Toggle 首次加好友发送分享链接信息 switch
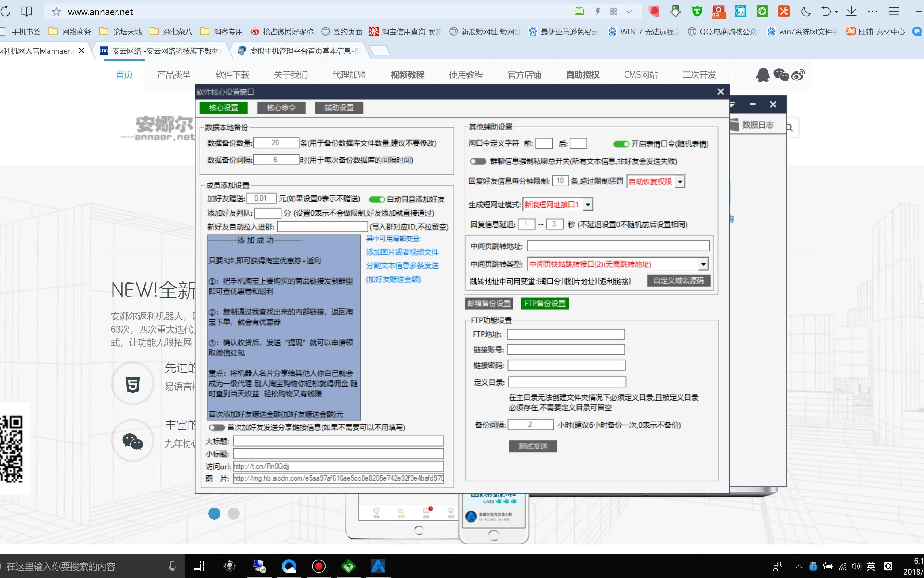 point(217,427)
